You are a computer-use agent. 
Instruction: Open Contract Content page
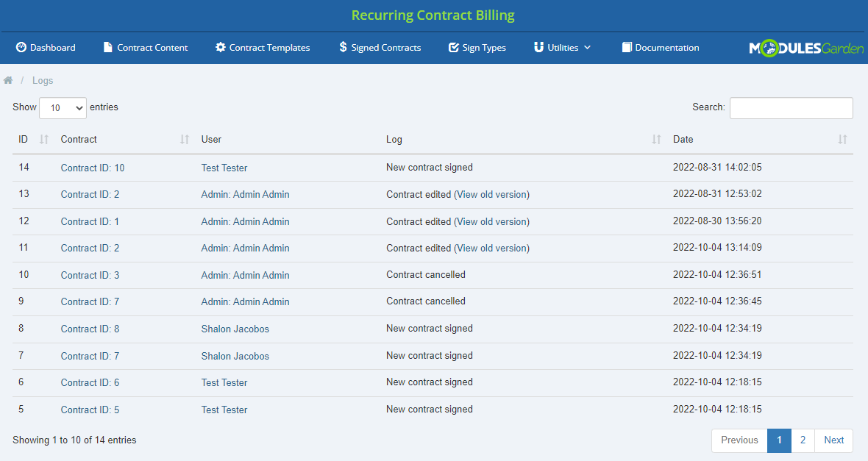click(x=146, y=48)
